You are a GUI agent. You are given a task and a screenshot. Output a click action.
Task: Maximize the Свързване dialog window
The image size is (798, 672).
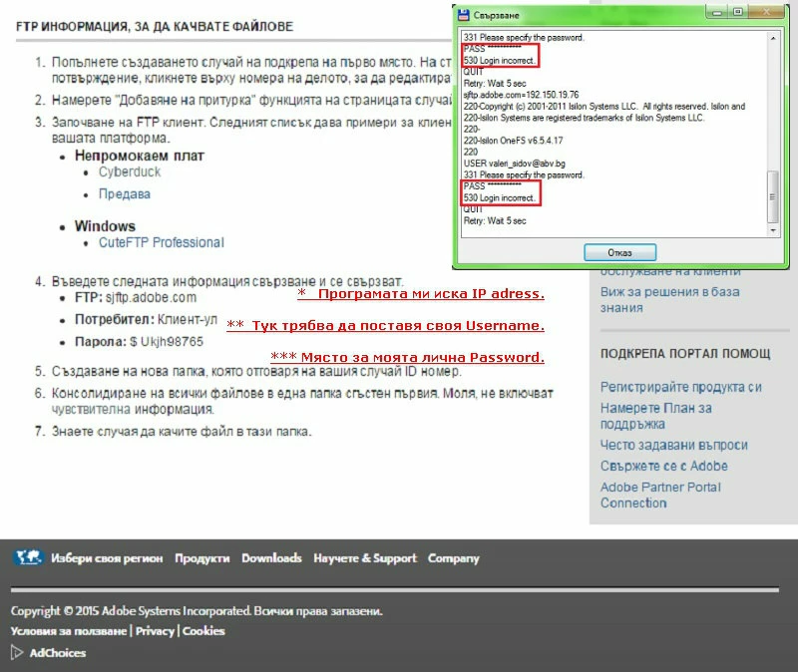click(x=738, y=12)
